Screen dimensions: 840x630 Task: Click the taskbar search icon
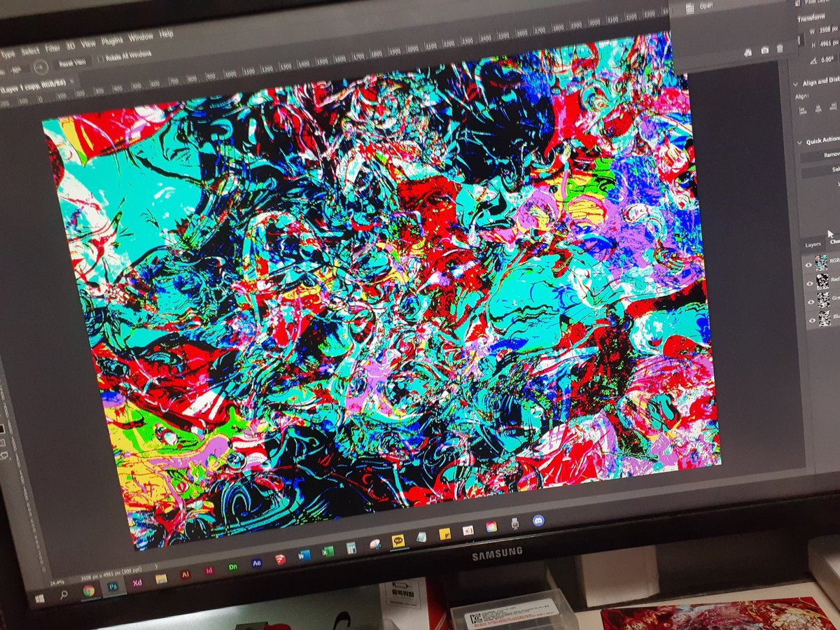(x=64, y=595)
